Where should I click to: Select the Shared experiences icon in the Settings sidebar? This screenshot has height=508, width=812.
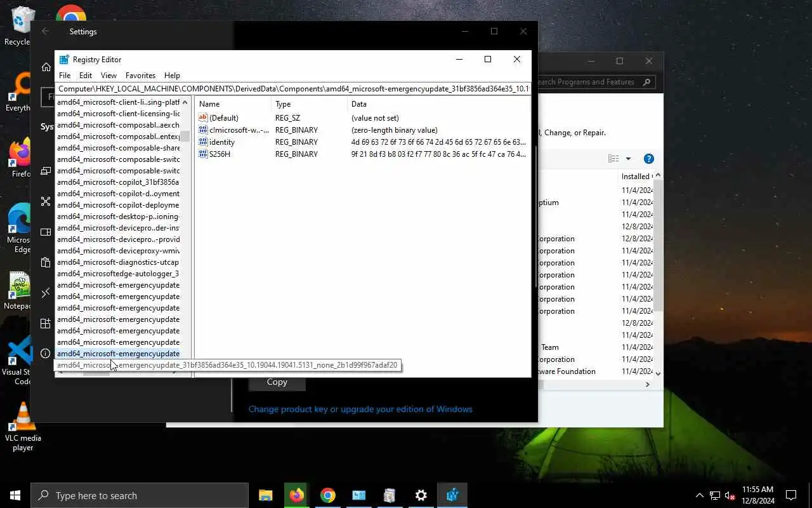(46, 201)
